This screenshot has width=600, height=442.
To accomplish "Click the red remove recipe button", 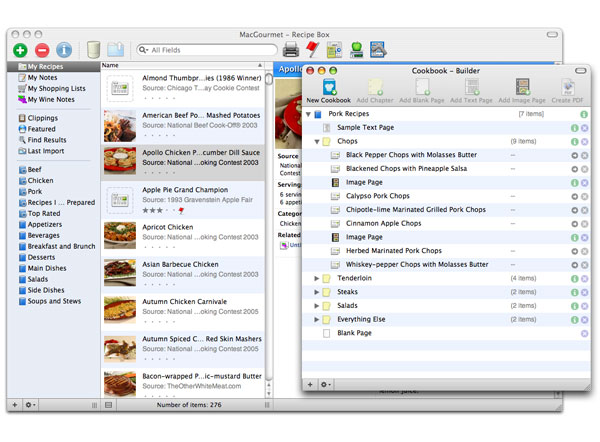I will [42, 50].
